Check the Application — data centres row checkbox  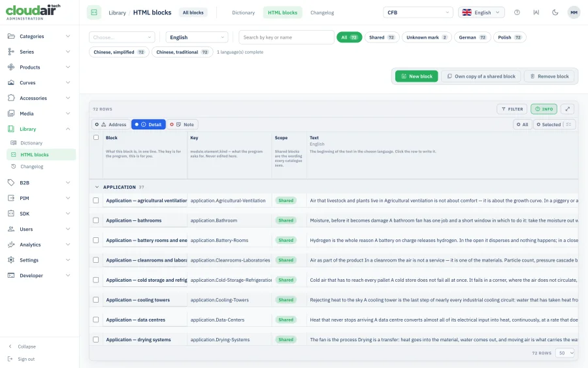(x=96, y=320)
